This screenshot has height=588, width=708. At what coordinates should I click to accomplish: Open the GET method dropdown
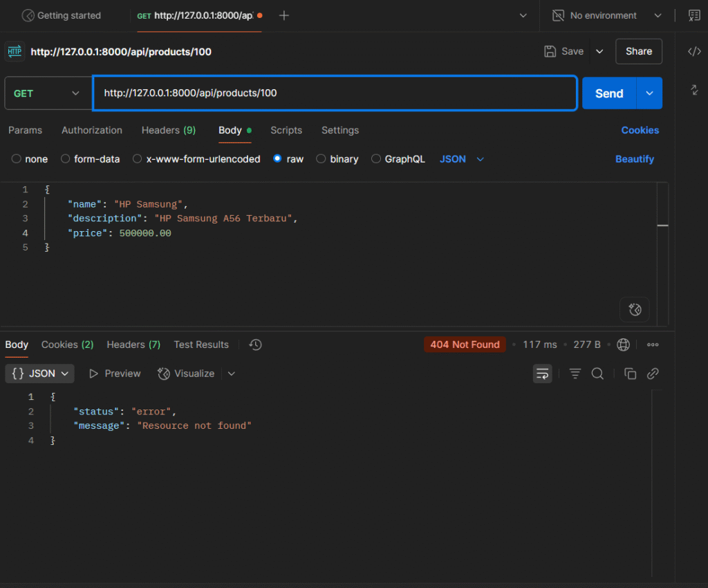click(47, 93)
